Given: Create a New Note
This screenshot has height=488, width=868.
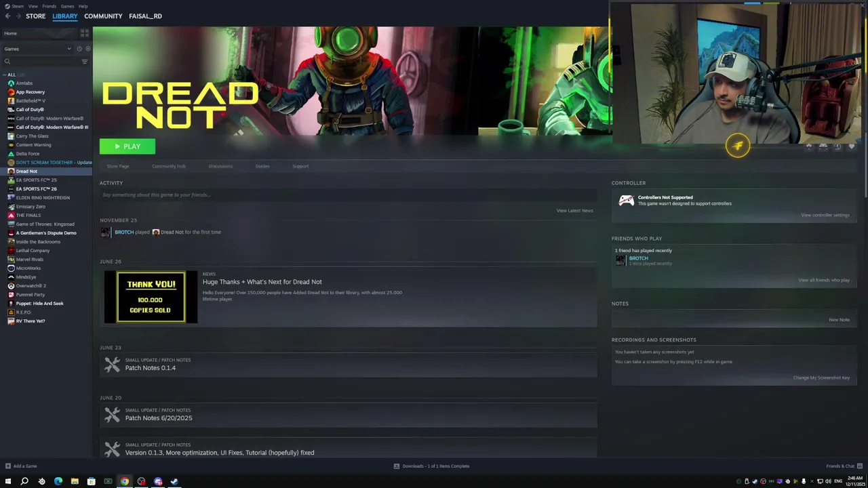Looking at the screenshot, I should [x=839, y=320].
